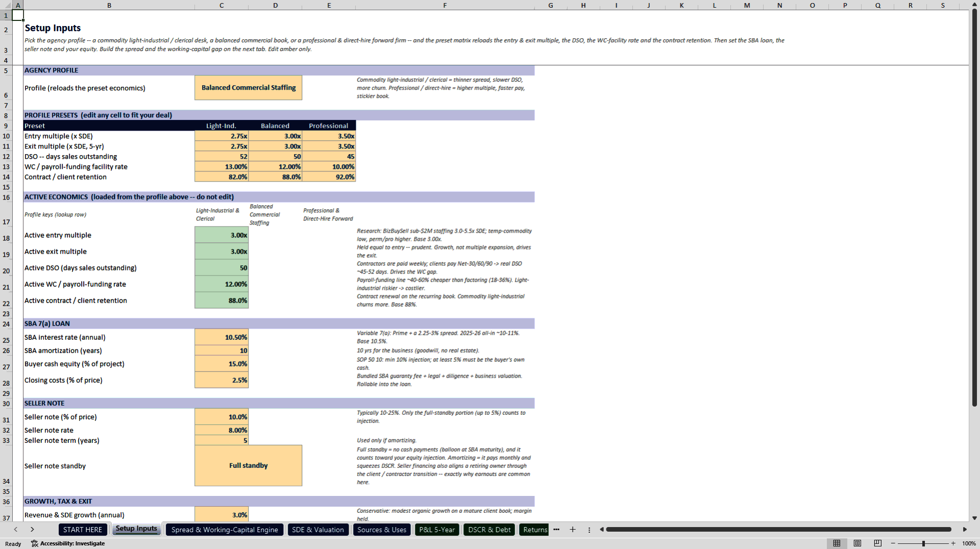Screen dimensions: 980x549
Task: Select column F header
Action: point(445,5)
